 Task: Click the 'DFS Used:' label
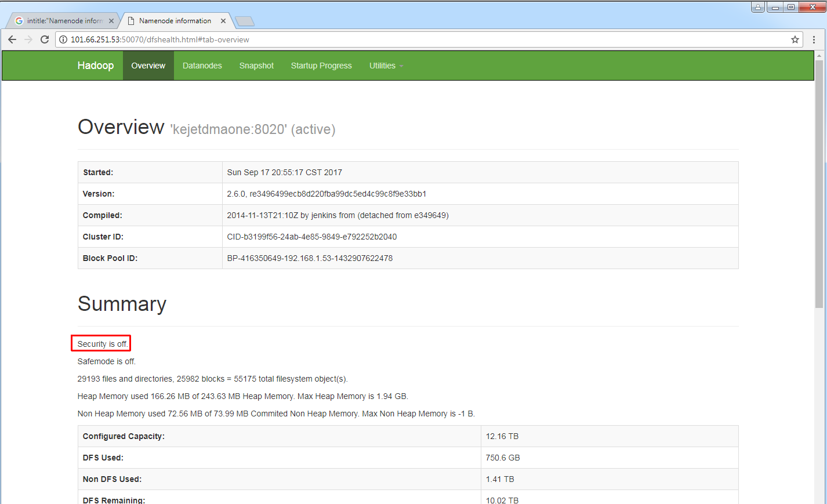(104, 458)
